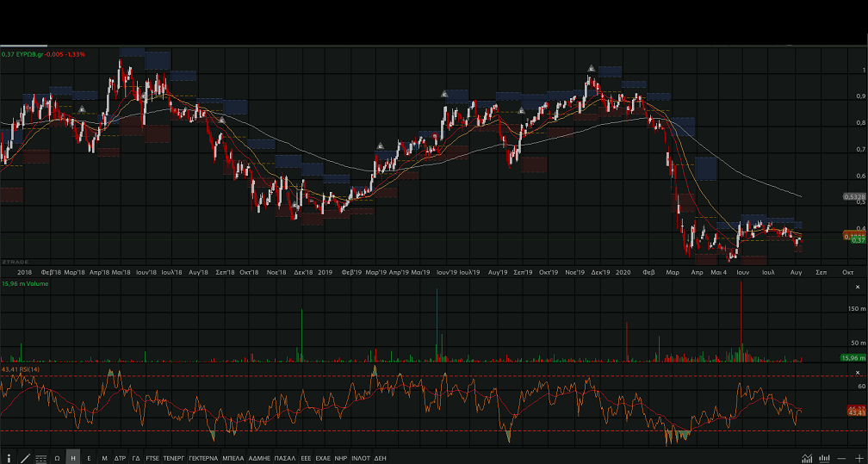Open the indicators chart icon
This screenshot has height=464, width=868.
pos(807,458)
